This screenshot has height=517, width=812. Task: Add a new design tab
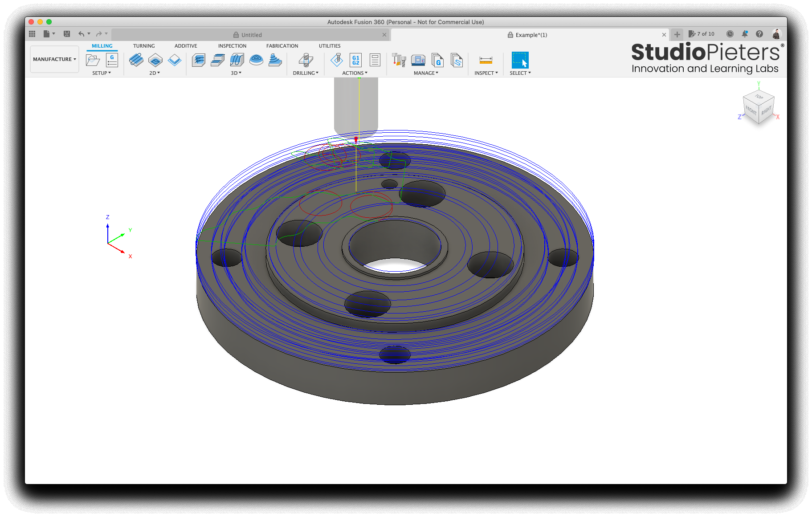tap(677, 34)
